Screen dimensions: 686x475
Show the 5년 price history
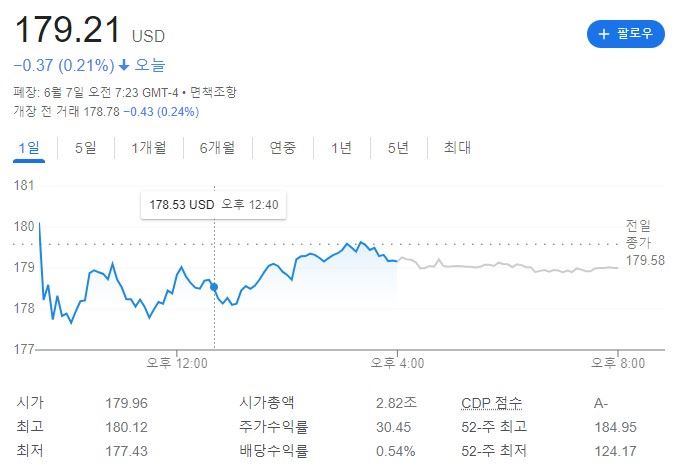tap(398, 148)
